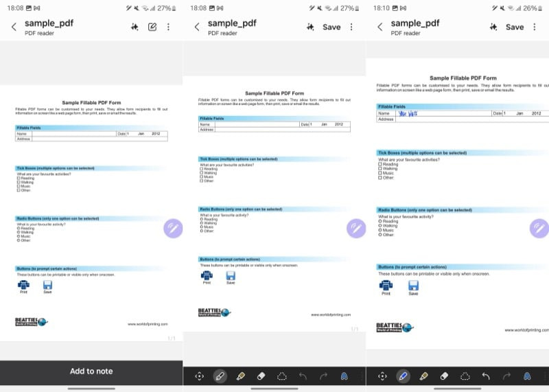The width and height of the screenshot is (549, 392).
Task: Tick the Other checkbox on the 18:08 Save screen
Action: [202, 181]
